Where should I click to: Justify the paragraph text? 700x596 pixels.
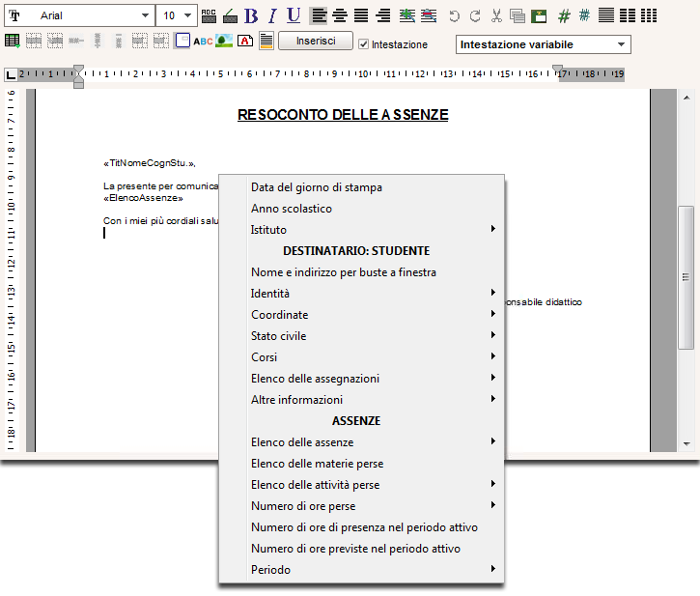361,15
